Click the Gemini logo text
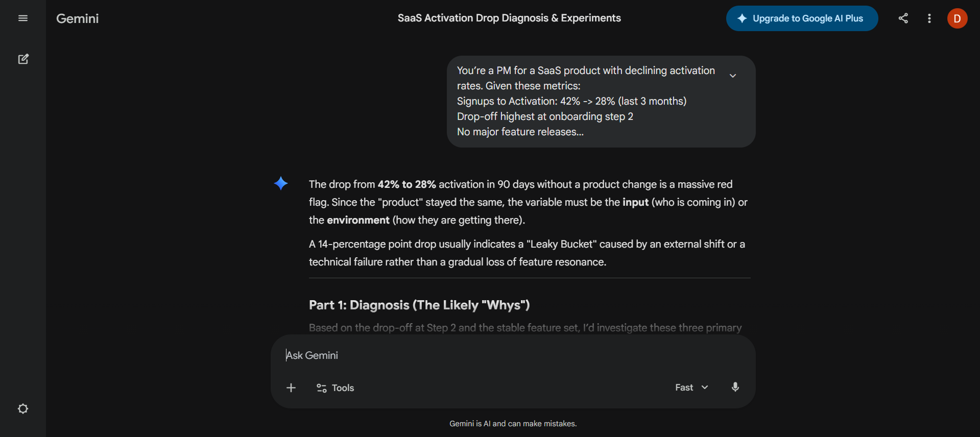 (x=78, y=18)
